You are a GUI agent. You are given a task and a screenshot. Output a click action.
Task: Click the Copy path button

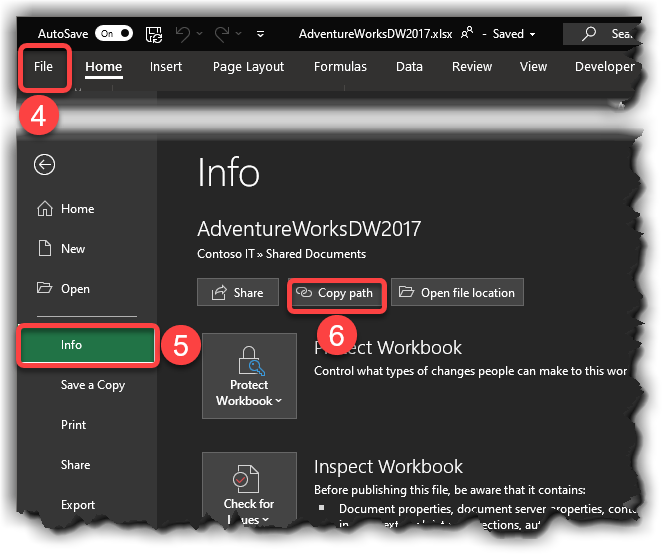coord(337,293)
